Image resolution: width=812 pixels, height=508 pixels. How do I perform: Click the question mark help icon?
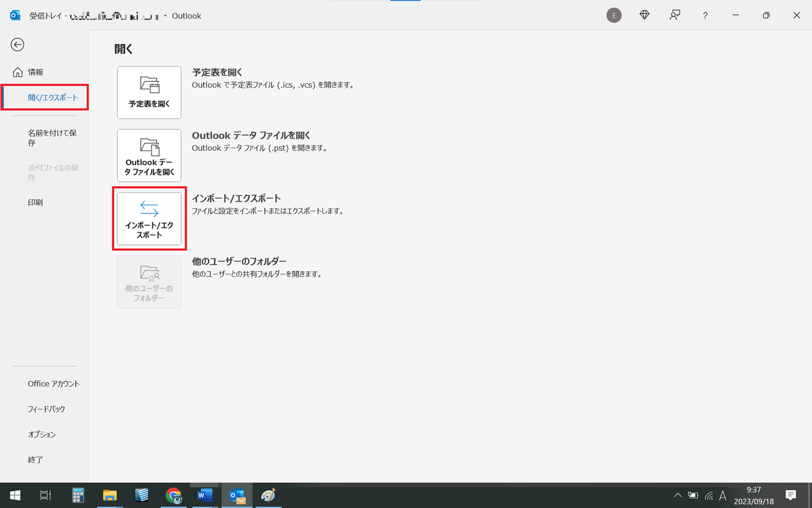coord(705,16)
